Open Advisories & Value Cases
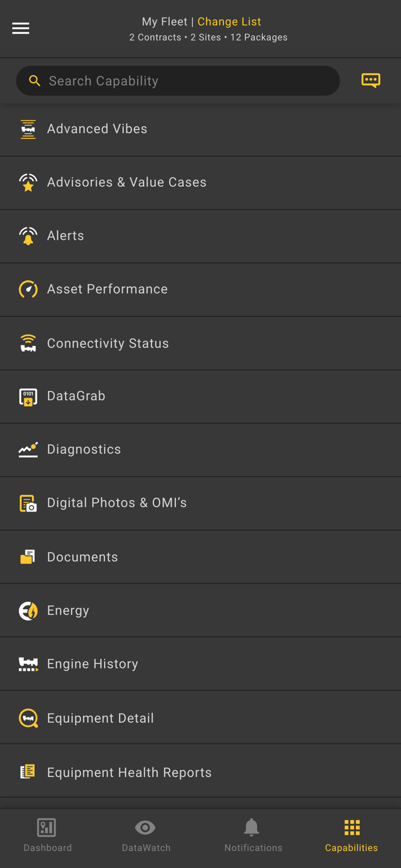 [x=127, y=182]
